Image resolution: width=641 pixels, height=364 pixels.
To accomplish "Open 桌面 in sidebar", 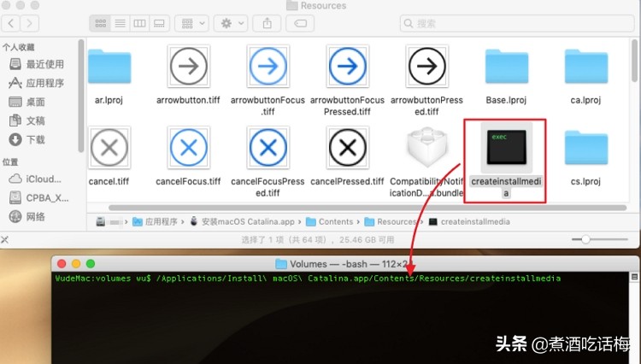I will (x=27, y=102).
